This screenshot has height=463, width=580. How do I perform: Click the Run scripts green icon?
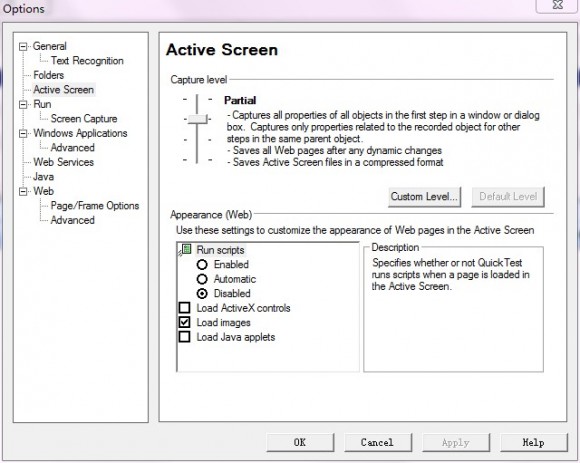[x=187, y=250]
